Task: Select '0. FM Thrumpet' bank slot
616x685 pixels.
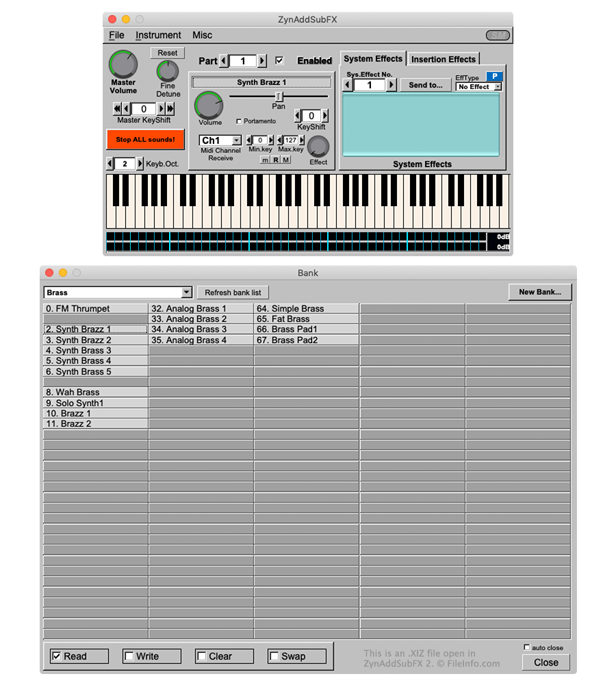Action: [95, 308]
